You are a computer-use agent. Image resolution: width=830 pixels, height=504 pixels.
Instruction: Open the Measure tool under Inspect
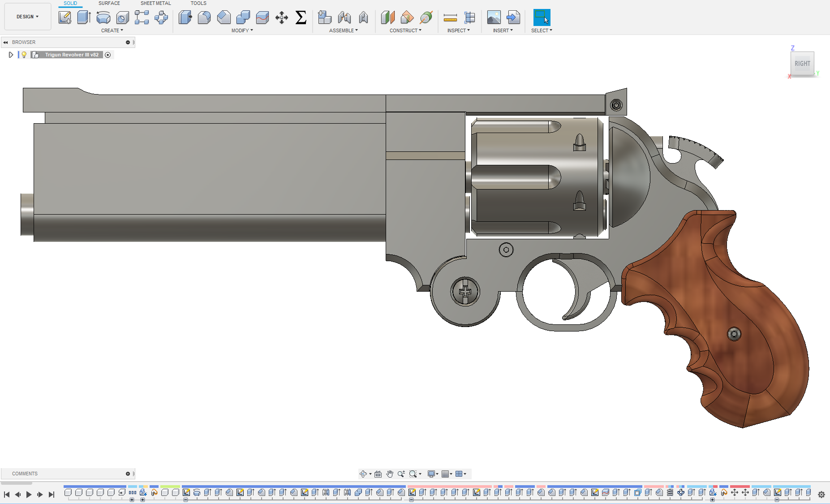pyautogui.click(x=450, y=17)
